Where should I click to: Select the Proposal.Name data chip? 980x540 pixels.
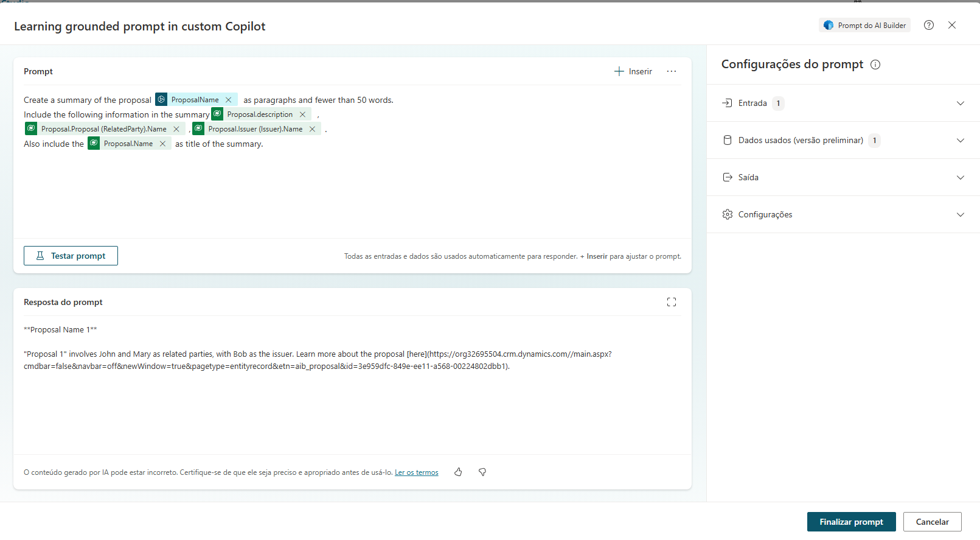(x=128, y=144)
